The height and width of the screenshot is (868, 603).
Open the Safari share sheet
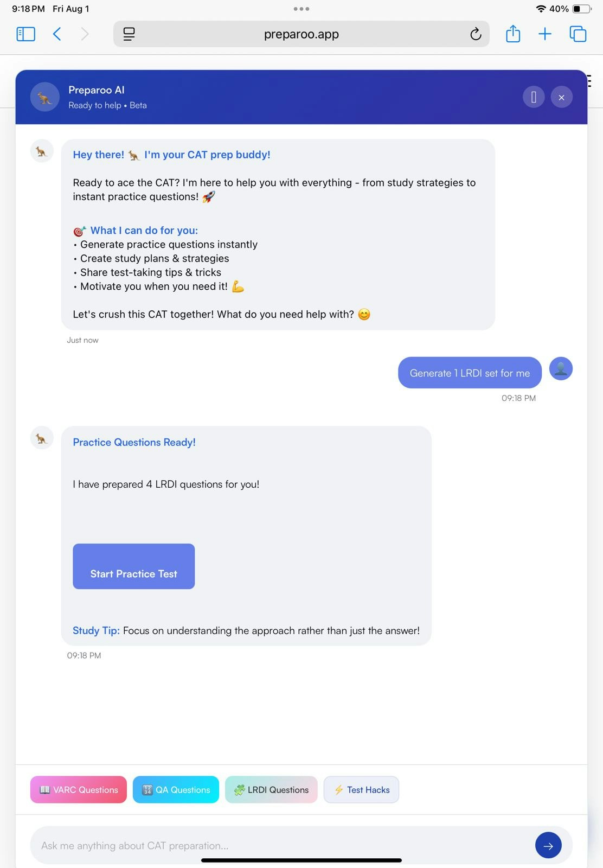pos(513,34)
